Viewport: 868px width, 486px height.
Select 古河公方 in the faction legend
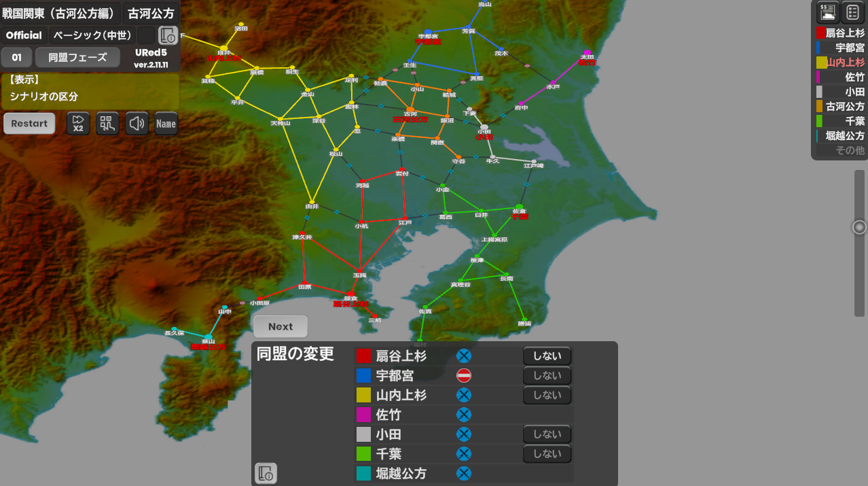point(841,107)
